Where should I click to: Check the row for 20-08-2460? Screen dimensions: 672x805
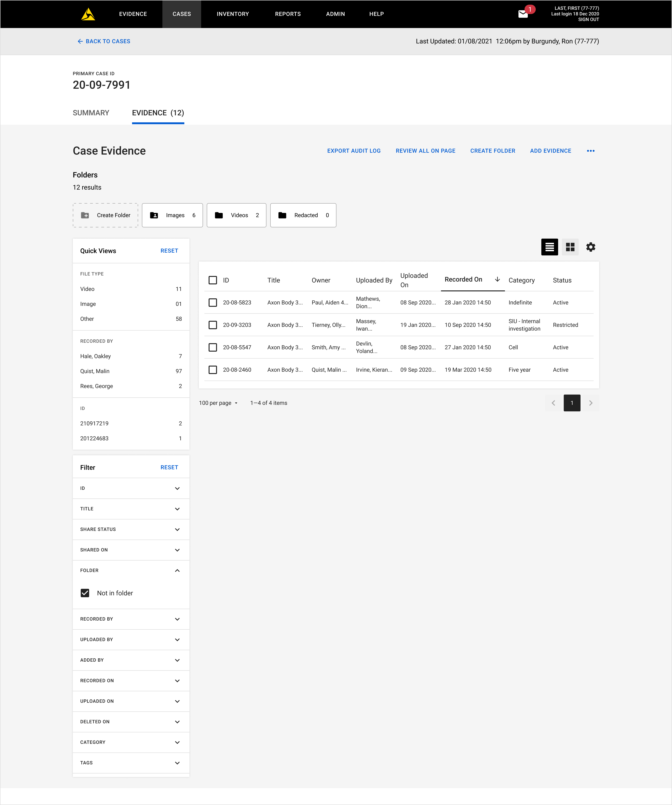tap(213, 370)
